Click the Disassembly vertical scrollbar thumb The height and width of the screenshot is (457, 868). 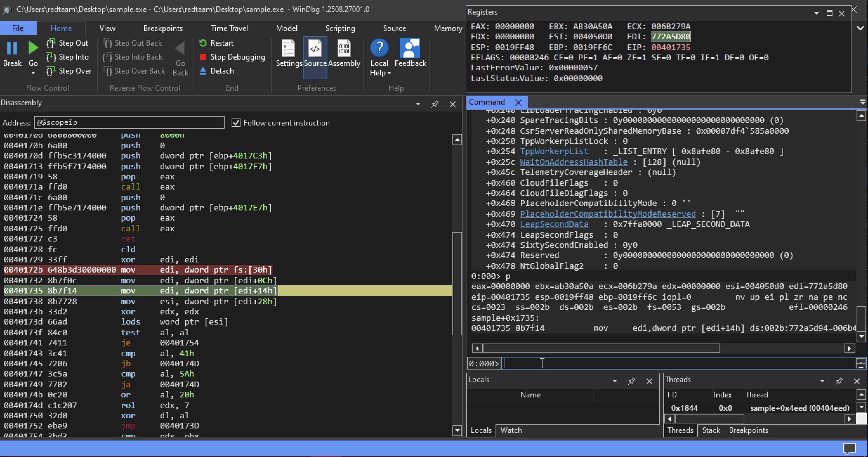(x=457, y=284)
